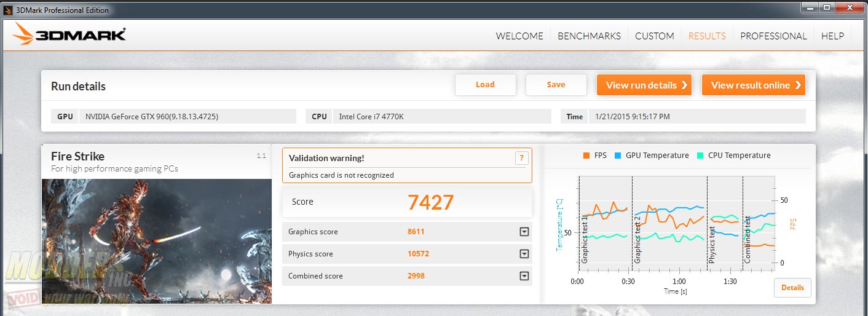868x316 pixels.
Task: Switch to the BENCHMARKS tab
Action: click(589, 36)
